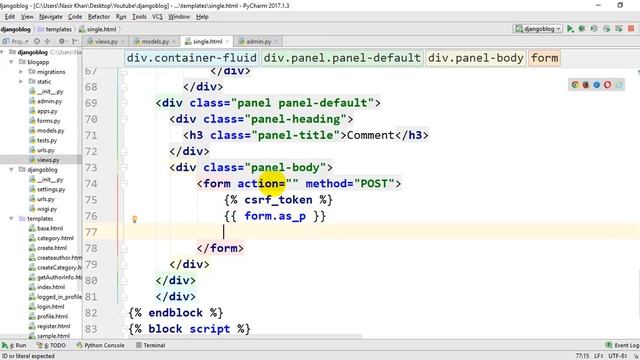Viewport: 640px width, 360px height.
Task: Close the admin.py tab
Action: 276,42
